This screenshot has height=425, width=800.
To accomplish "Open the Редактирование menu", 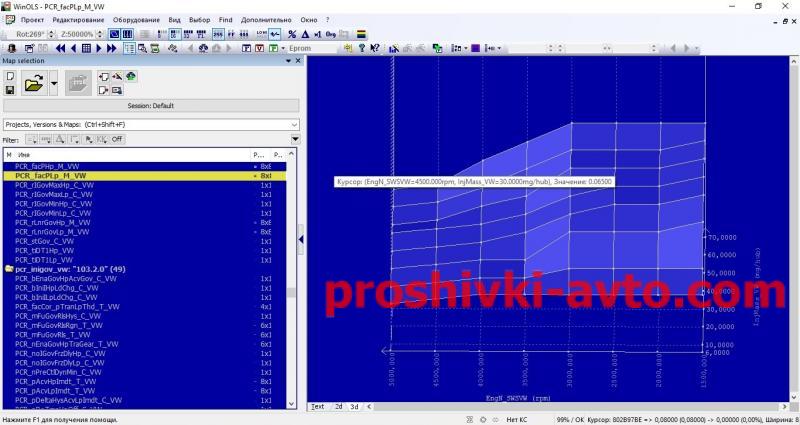I will tap(78, 20).
